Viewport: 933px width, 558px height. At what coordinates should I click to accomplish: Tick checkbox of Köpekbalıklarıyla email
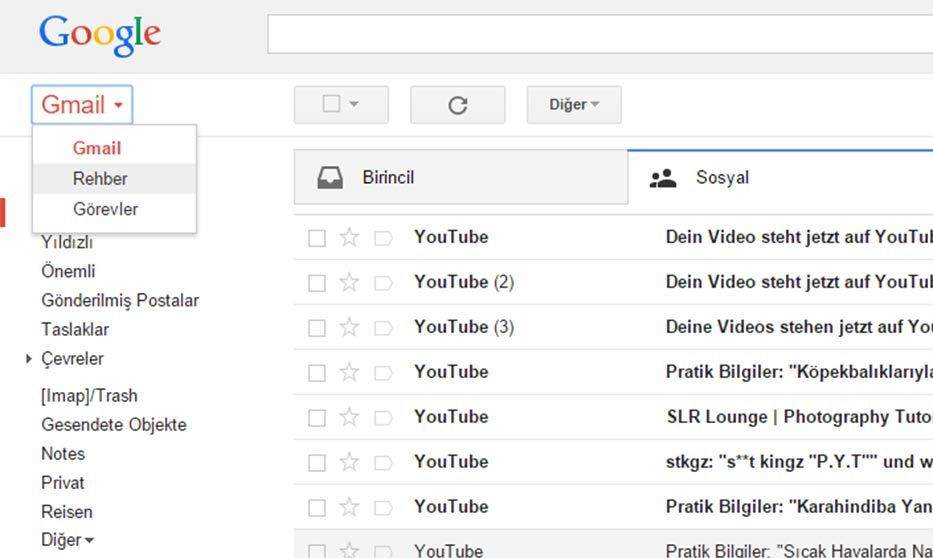click(317, 373)
